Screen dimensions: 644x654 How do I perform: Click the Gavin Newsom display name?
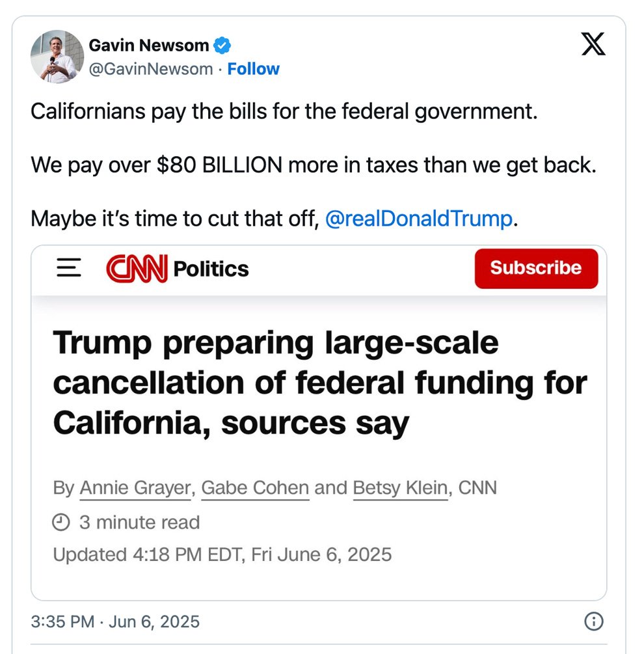point(148,46)
